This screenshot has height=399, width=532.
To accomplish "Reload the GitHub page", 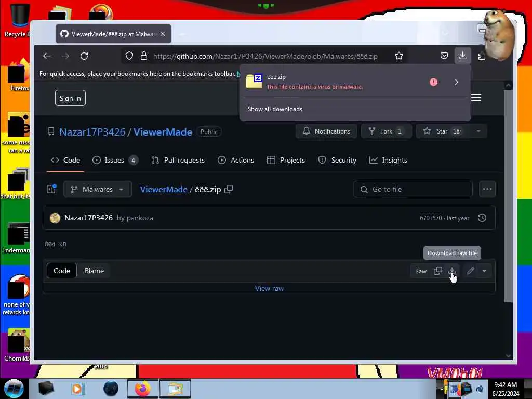I will point(84,56).
